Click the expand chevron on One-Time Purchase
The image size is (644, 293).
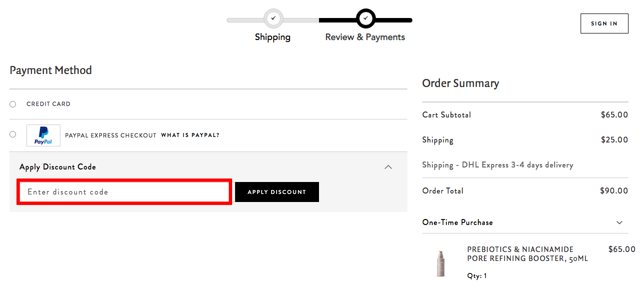(620, 222)
